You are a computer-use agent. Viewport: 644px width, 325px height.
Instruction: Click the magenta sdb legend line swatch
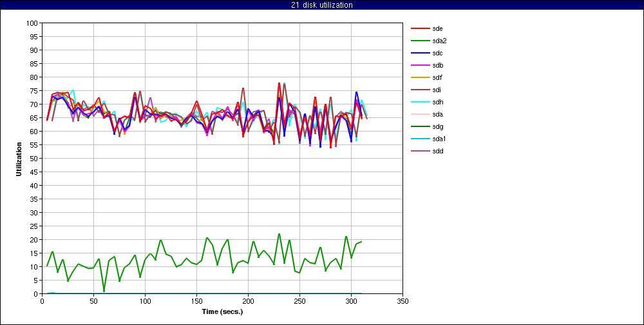tap(420, 65)
